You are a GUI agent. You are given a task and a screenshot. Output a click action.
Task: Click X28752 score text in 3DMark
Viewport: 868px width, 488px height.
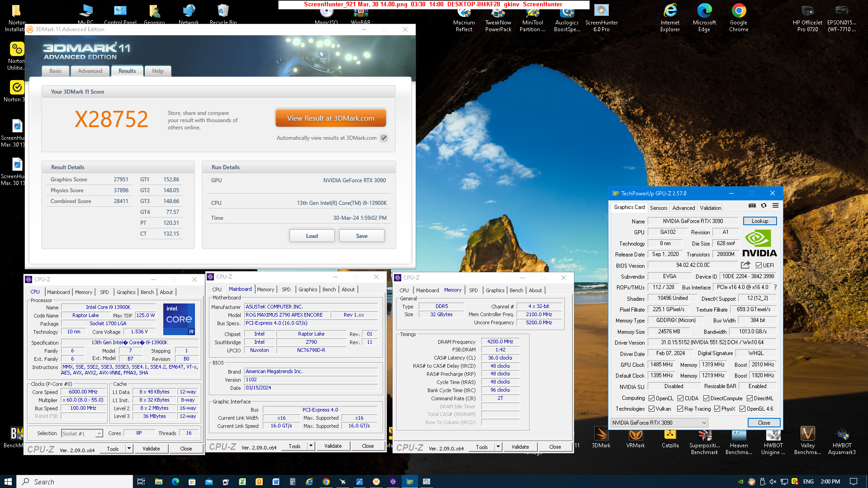pyautogui.click(x=111, y=119)
